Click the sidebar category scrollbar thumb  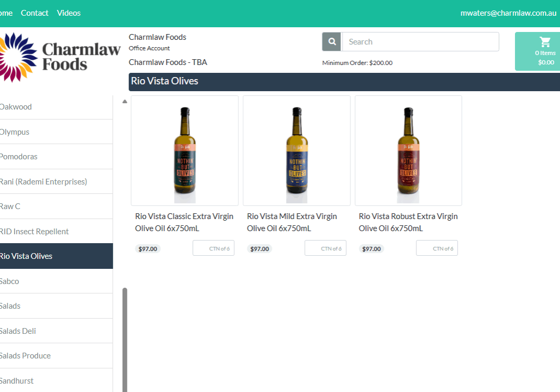pyautogui.click(x=125, y=340)
